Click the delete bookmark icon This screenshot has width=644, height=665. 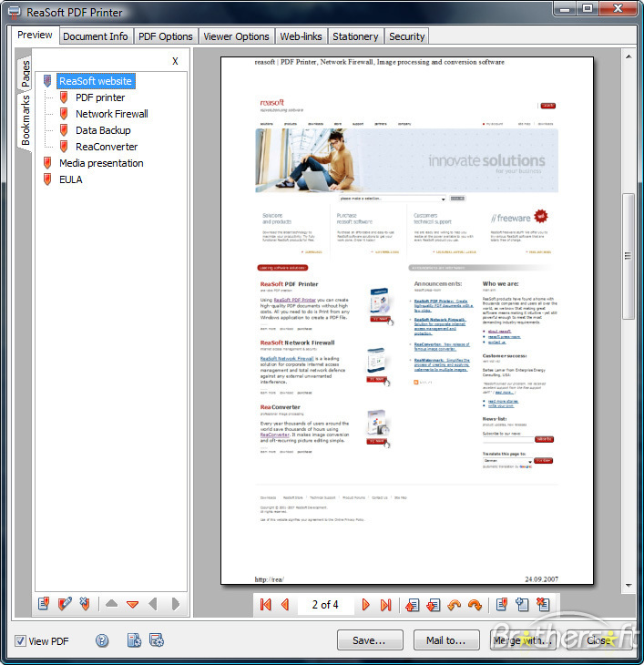tap(85, 603)
